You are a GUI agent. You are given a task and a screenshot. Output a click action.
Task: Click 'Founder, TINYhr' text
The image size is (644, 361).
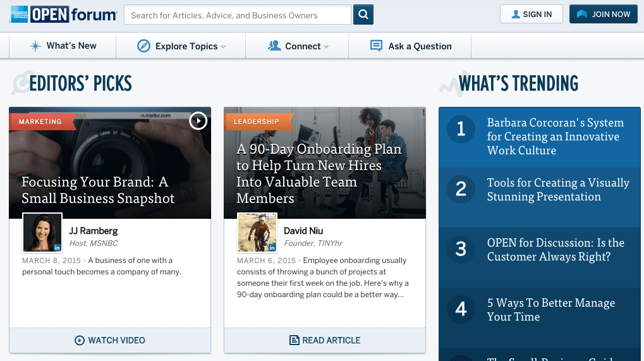pos(313,243)
